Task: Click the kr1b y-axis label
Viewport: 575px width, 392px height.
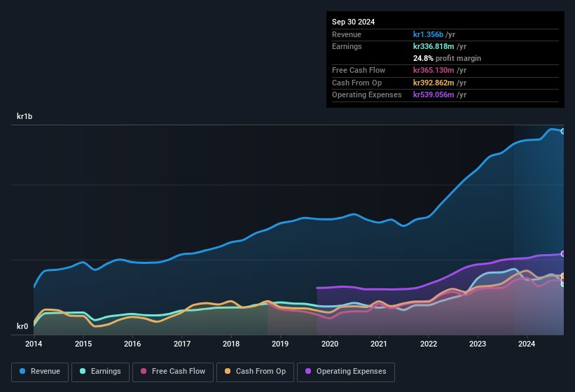Action: tap(25, 116)
